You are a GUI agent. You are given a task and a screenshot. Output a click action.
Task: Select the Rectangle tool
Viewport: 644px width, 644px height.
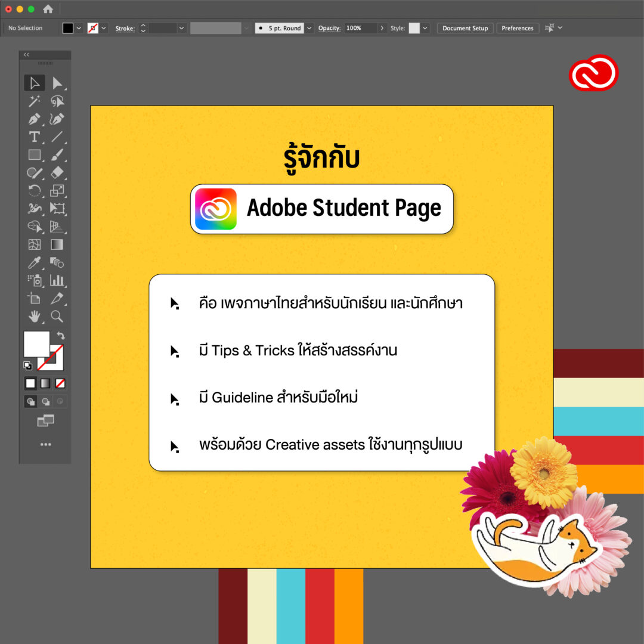(35, 155)
